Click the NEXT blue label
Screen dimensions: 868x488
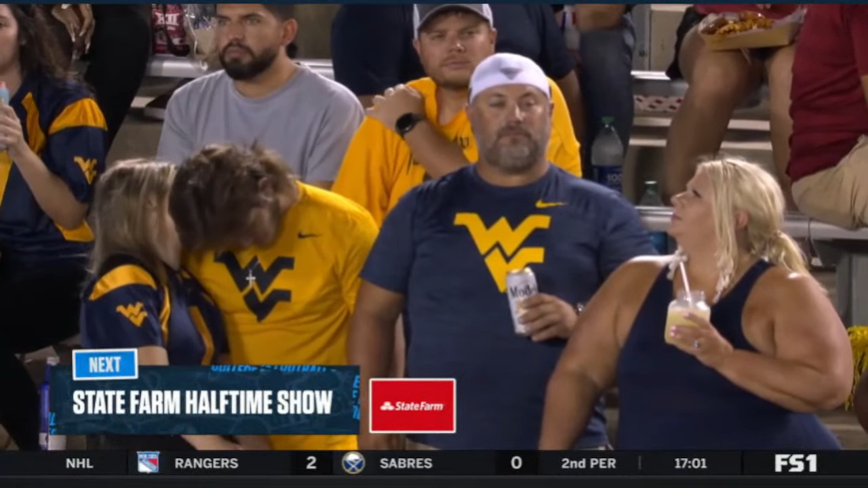(x=105, y=365)
